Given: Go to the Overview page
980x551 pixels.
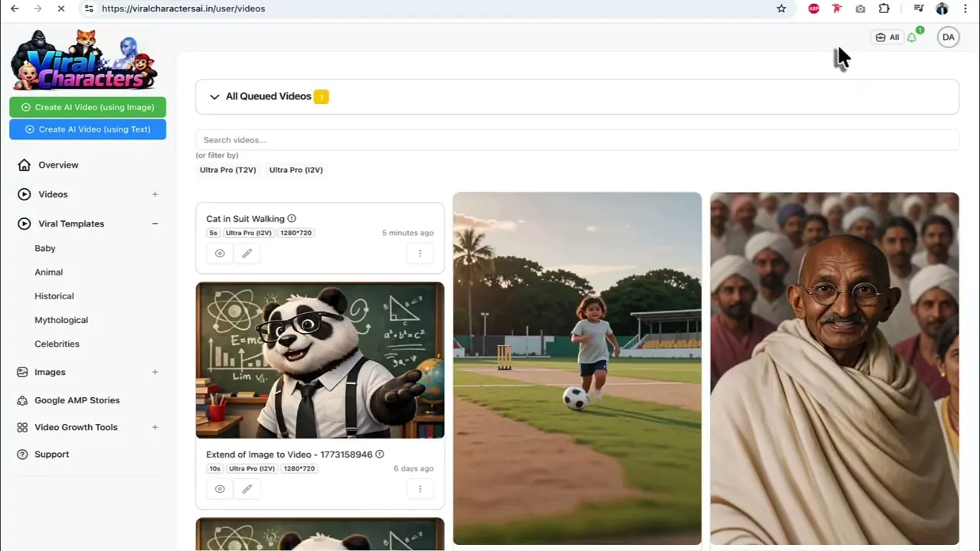Looking at the screenshot, I should click(x=58, y=165).
